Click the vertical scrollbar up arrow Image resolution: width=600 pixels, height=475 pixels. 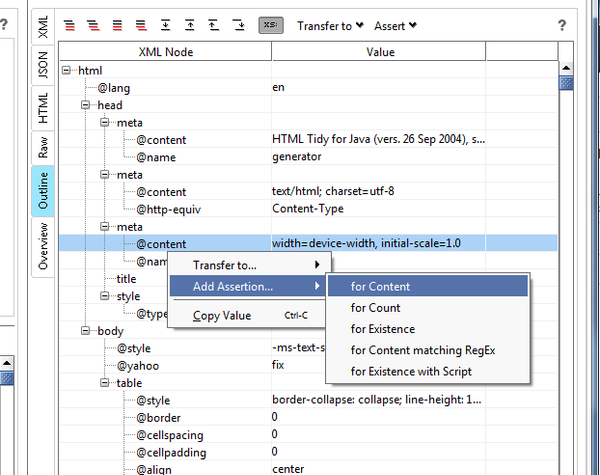[566, 68]
